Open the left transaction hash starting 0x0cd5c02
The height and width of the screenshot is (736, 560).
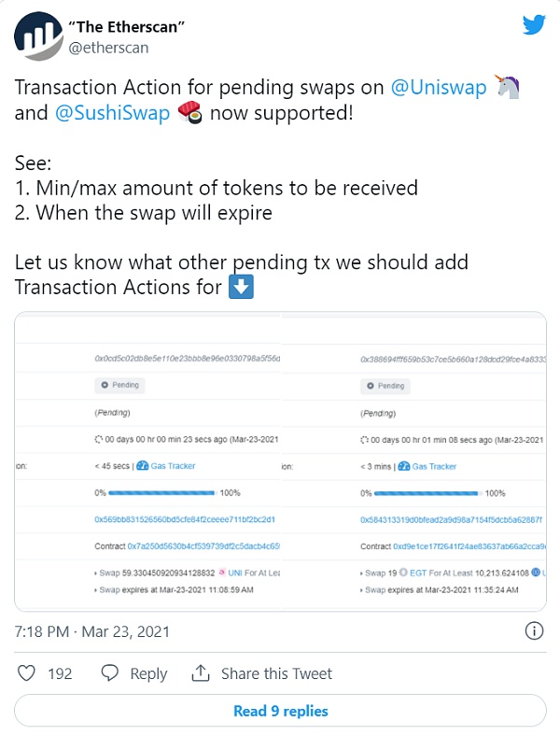click(x=187, y=359)
